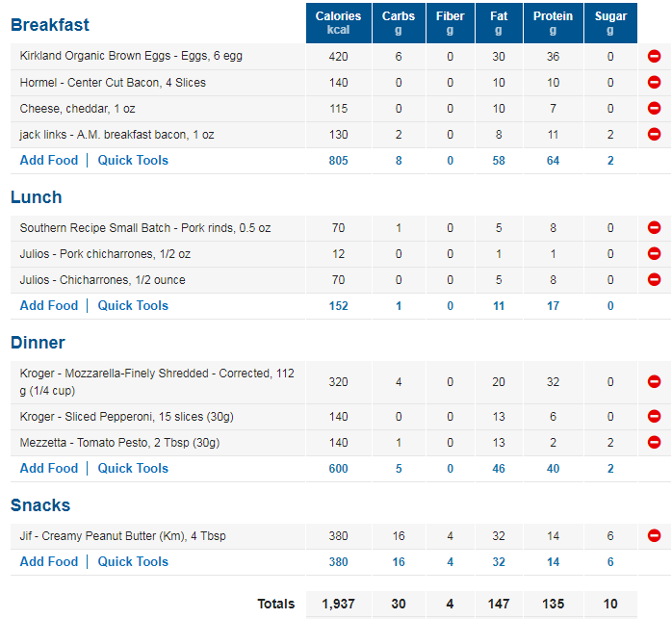Delete Julios Pork chicharrones entry
The image size is (672, 619).
pos(654,253)
